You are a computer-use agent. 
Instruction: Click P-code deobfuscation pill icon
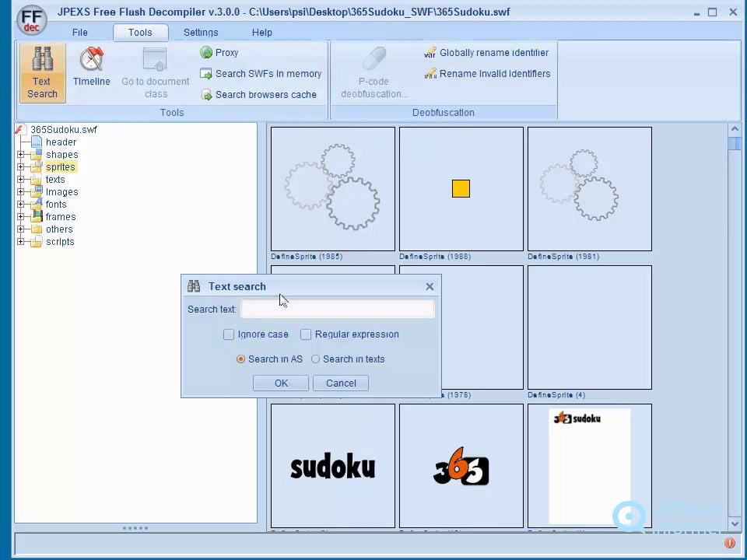tap(374, 59)
